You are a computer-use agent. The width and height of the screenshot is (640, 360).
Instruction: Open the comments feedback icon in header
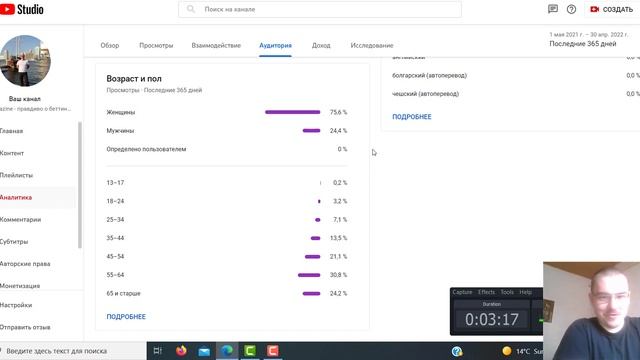(553, 9)
